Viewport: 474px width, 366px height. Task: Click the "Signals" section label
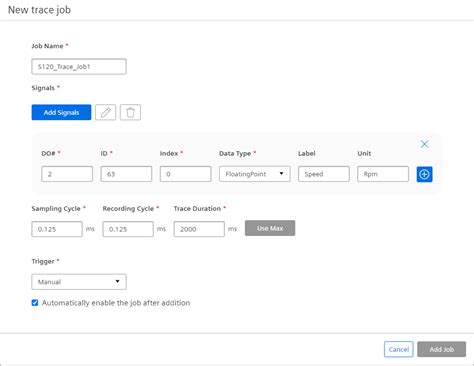coord(43,88)
